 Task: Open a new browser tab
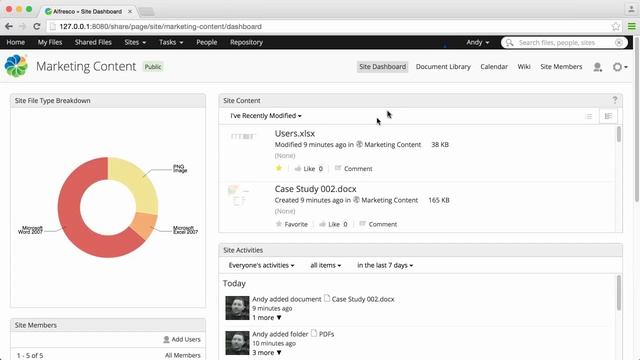click(146, 11)
